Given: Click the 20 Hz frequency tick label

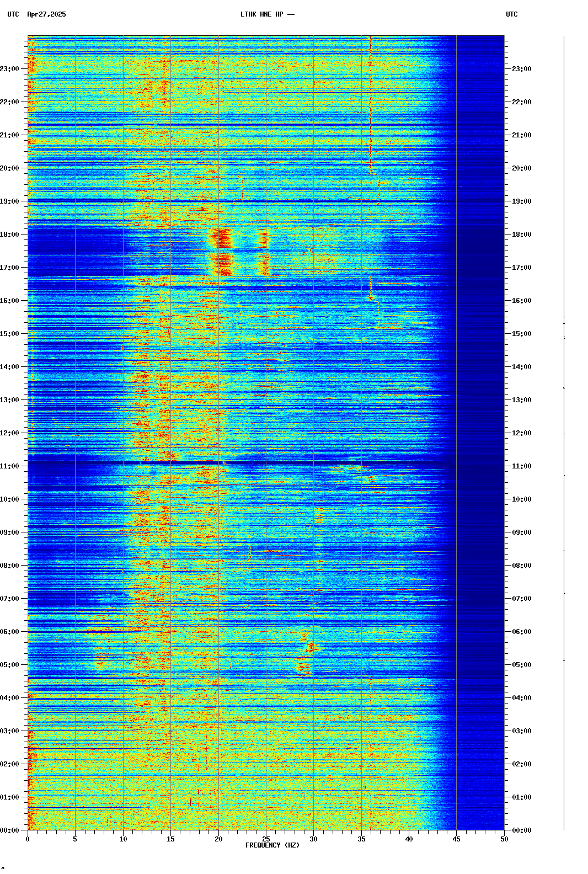Looking at the screenshot, I should coord(218,839).
